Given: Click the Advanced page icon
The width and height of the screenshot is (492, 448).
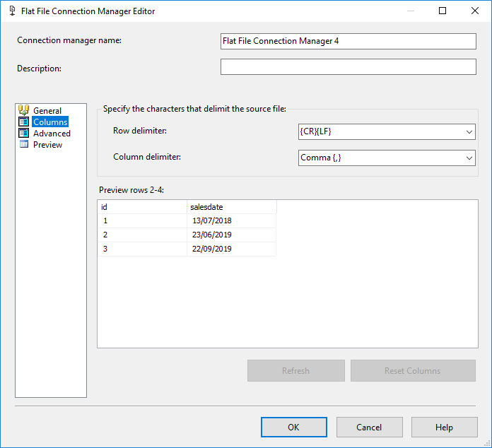Looking at the screenshot, I should pyautogui.click(x=23, y=133).
